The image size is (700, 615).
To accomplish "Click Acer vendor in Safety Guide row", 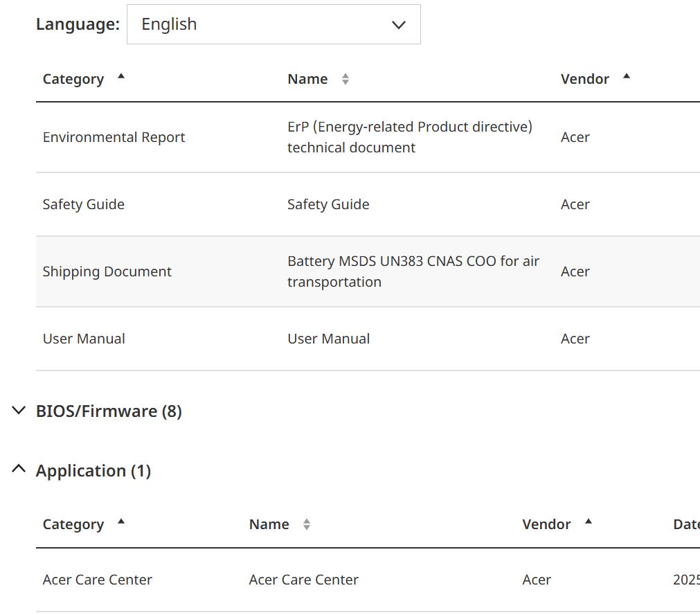I will pyautogui.click(x=575, y=204).
